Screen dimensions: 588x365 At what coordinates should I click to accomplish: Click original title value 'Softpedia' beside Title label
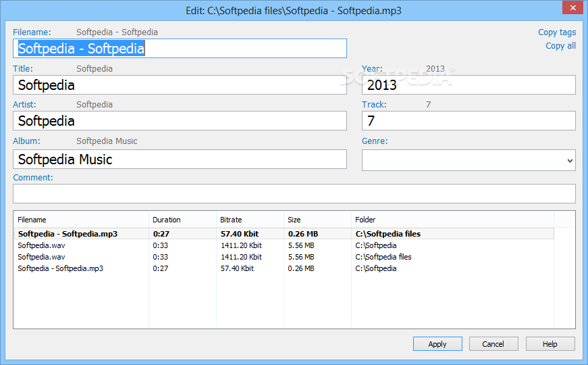pos(95,69)
